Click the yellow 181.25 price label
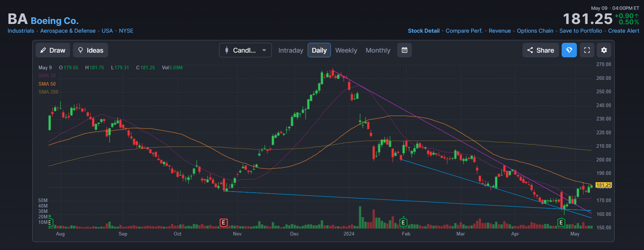This screenshot has width=644, height=250. [x=604, y=185]
